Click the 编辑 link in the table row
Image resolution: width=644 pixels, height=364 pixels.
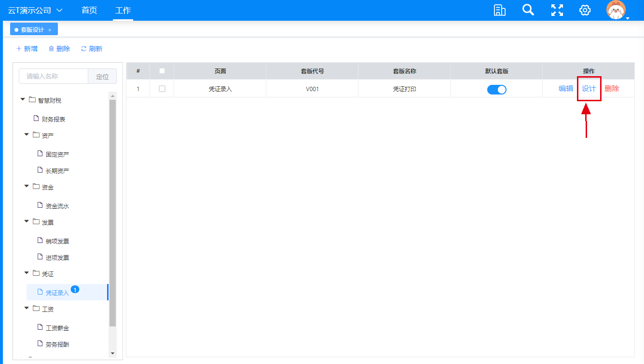tap(566, 89)
